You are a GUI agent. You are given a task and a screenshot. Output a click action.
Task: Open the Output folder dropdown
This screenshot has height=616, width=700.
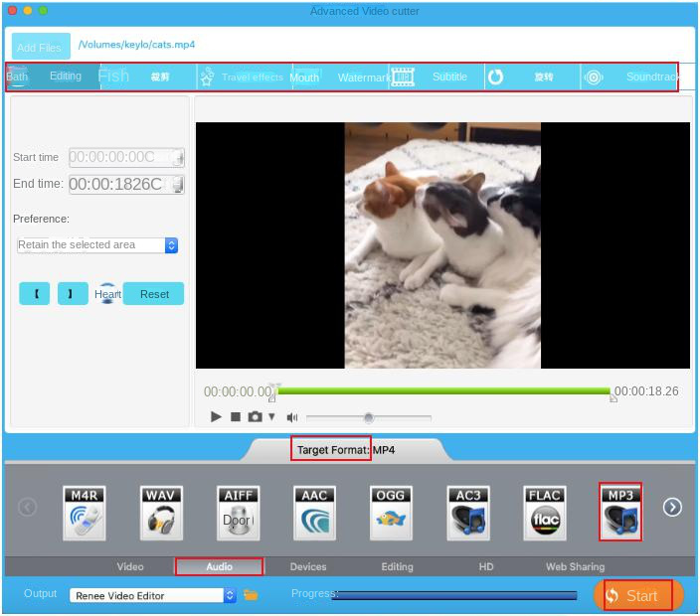point(153,596)
